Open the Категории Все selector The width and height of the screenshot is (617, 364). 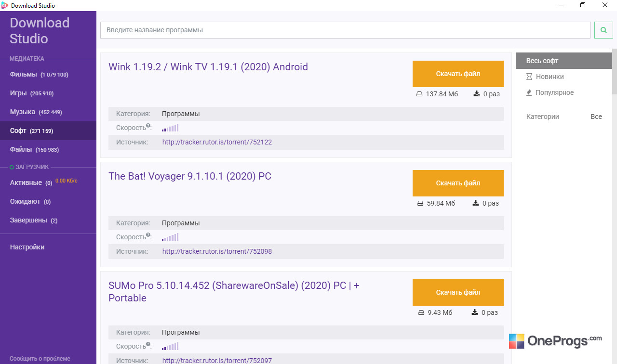564,117
